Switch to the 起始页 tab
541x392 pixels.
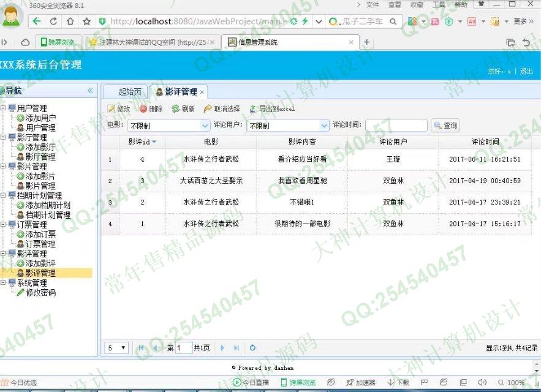126,92
